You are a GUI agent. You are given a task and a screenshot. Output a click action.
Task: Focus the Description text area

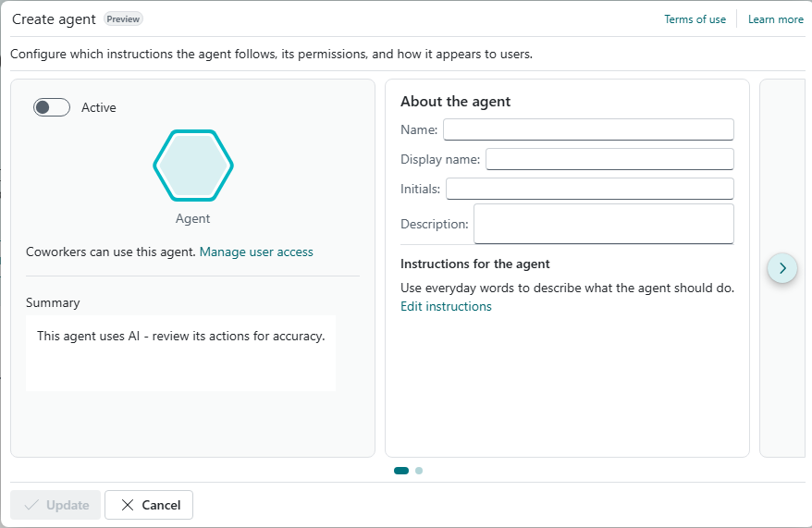coord(603,224)
